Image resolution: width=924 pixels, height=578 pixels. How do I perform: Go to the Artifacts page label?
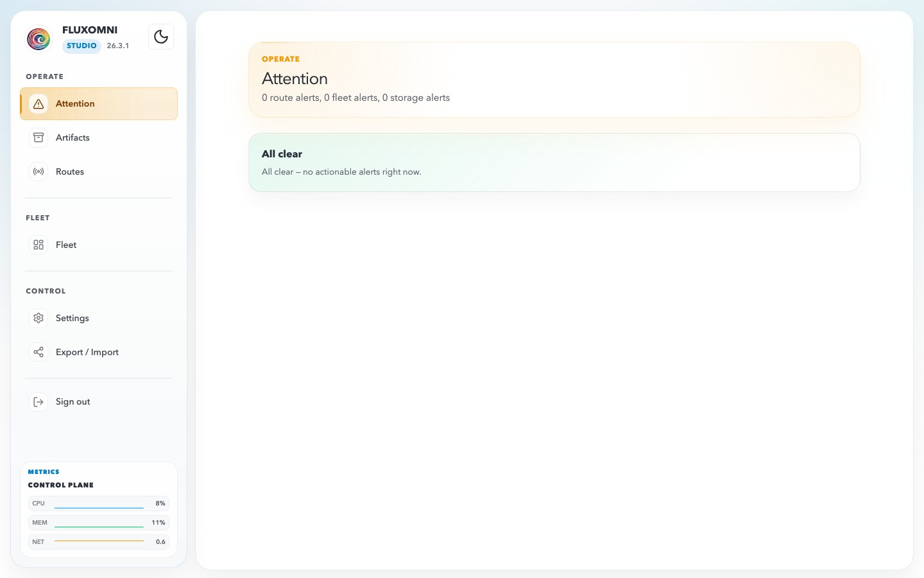(73, 137)
